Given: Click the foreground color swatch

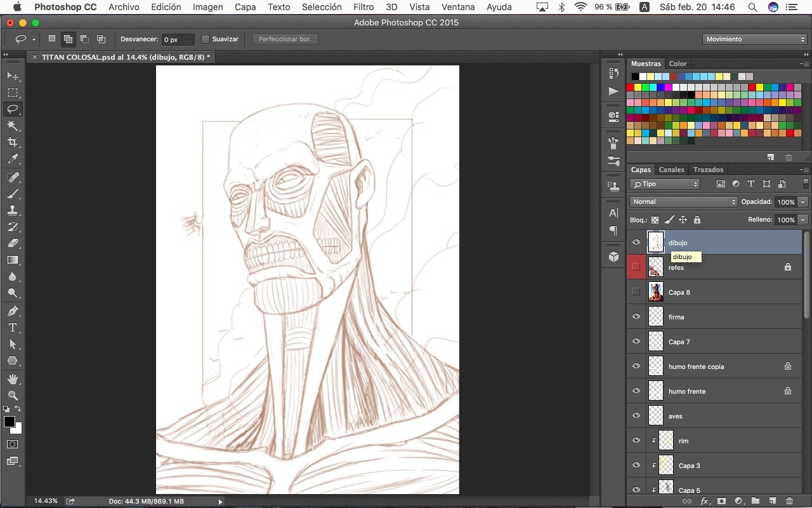Looking at the screenshot, I should pyautogui.click(x=10, y=422).
